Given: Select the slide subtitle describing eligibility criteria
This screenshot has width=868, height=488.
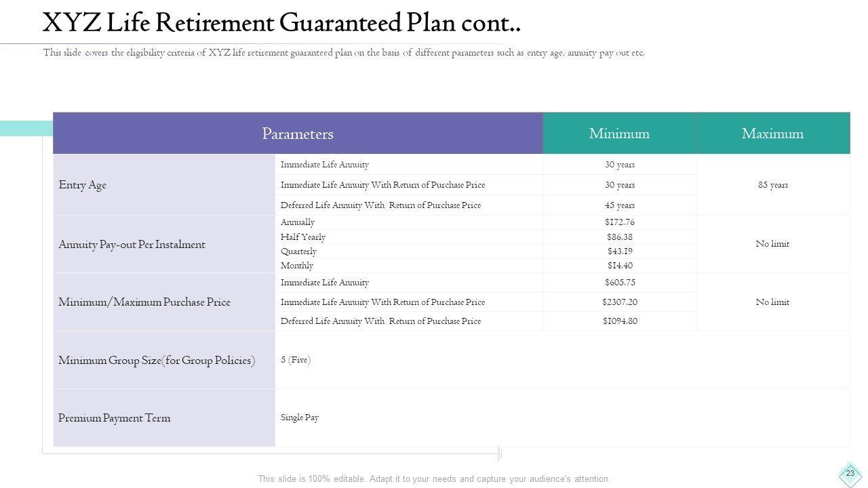Looking at the screenshot, I should 344,53.
